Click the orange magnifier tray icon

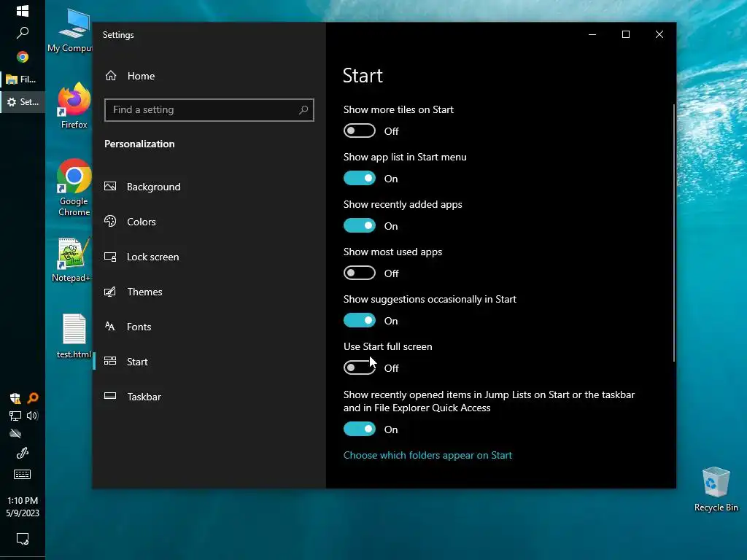pos(32,398)
